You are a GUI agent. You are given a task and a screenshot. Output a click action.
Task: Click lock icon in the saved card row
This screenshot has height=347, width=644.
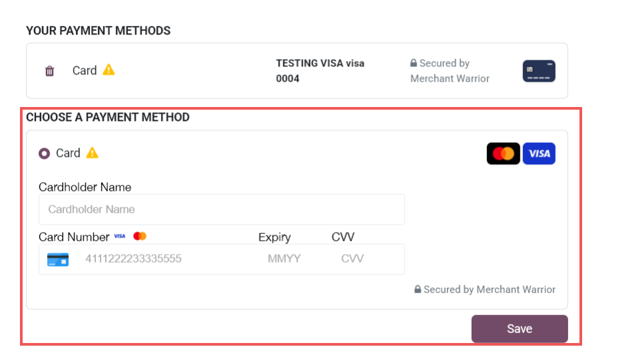click(x=414, y=64)
